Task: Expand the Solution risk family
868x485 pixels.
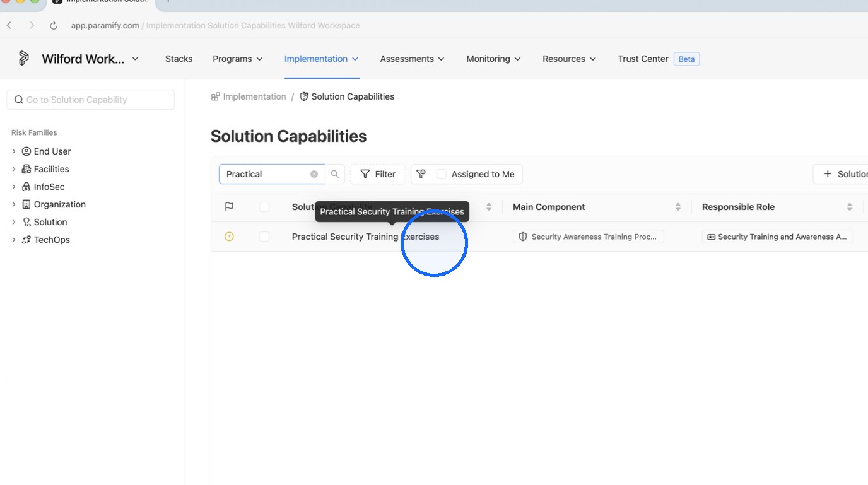Action: (x=14, y=222)
